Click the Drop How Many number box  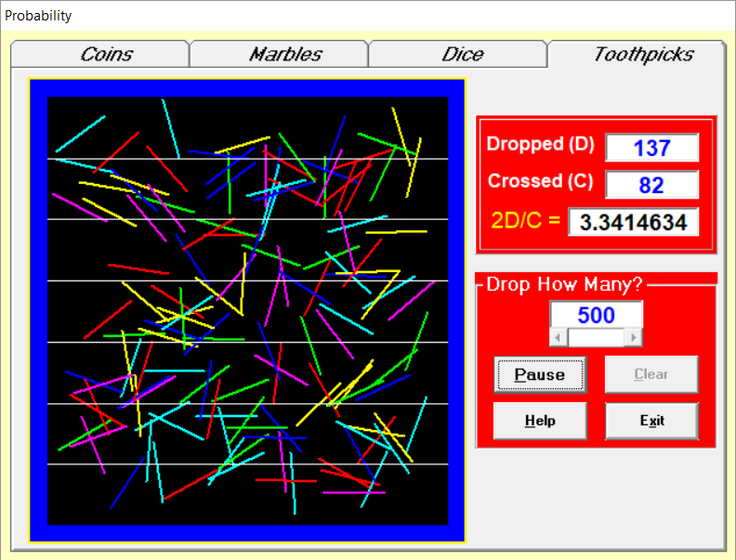[596, 315]
